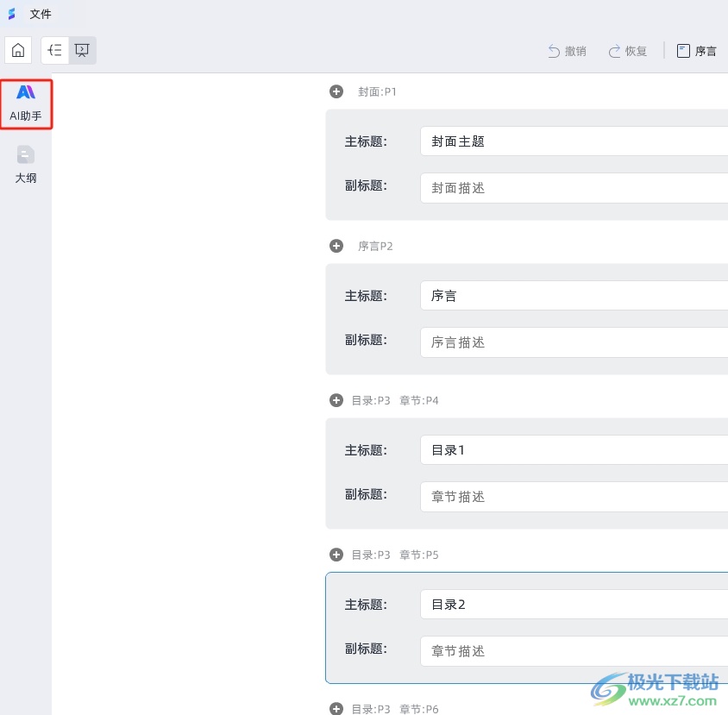Select the 封面:P1 label
The image size is (728, 715).
[377, 92]
